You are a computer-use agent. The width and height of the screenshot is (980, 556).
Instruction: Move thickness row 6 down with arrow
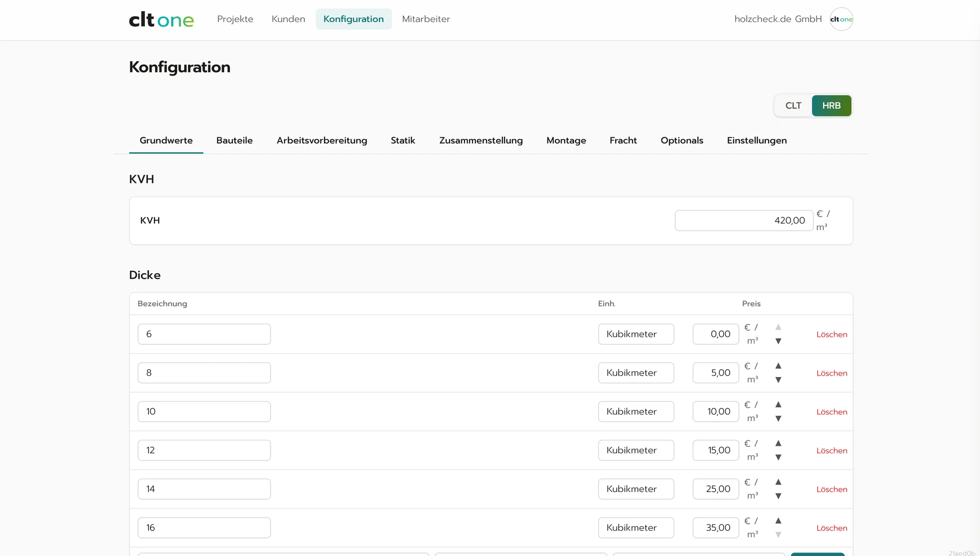[778, 341]
